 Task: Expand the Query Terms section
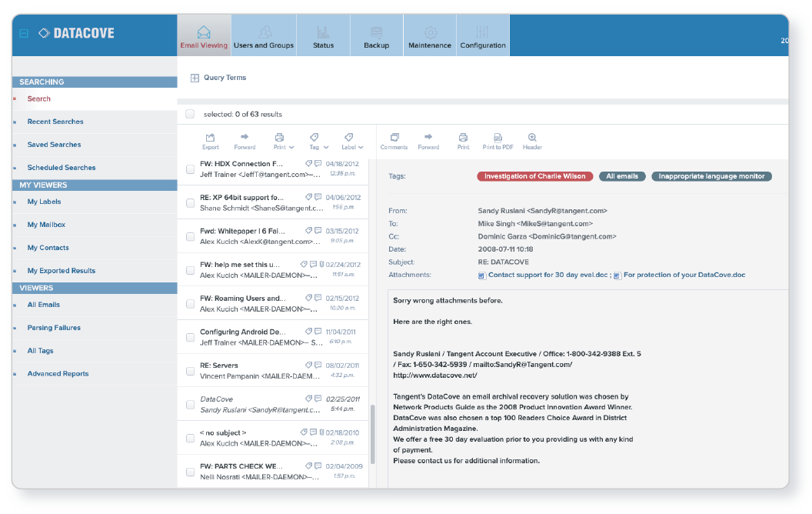[195, 78]
